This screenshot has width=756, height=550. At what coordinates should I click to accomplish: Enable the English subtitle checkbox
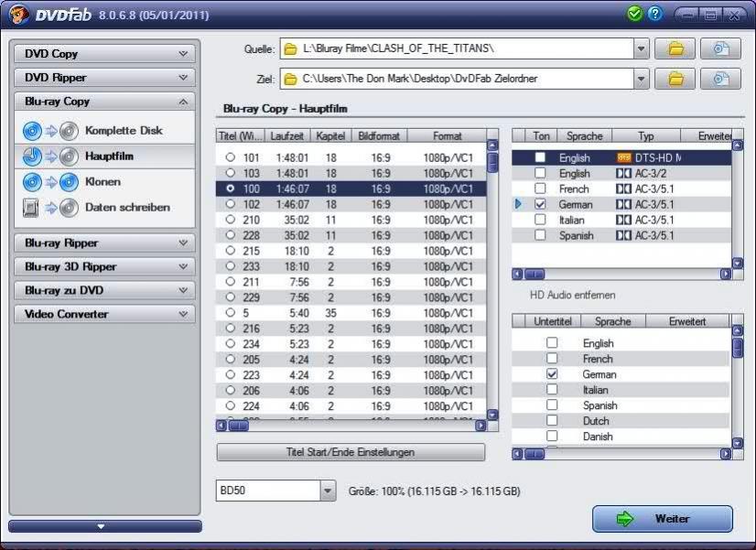pos(552,343)
